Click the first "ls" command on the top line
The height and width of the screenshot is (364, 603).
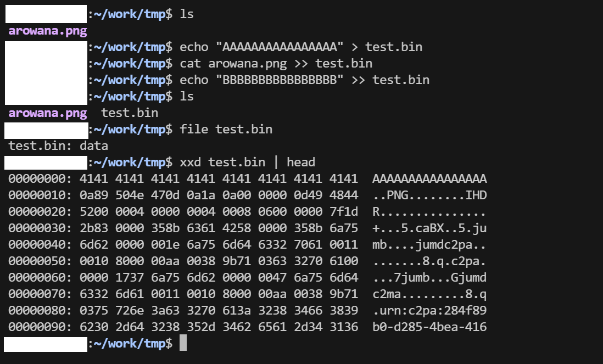click(x=187, y=14)
